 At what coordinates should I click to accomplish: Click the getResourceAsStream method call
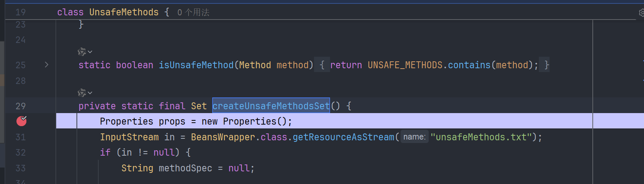[343, 137]
